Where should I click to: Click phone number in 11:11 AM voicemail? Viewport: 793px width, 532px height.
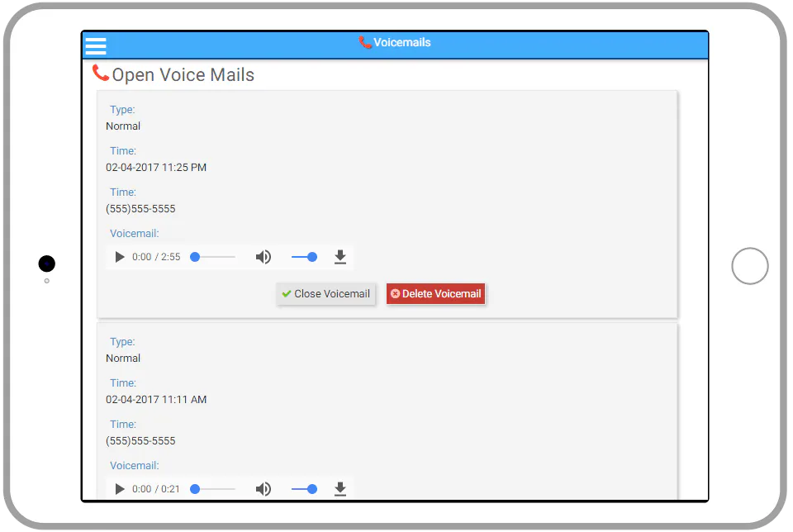pos(140,441)
